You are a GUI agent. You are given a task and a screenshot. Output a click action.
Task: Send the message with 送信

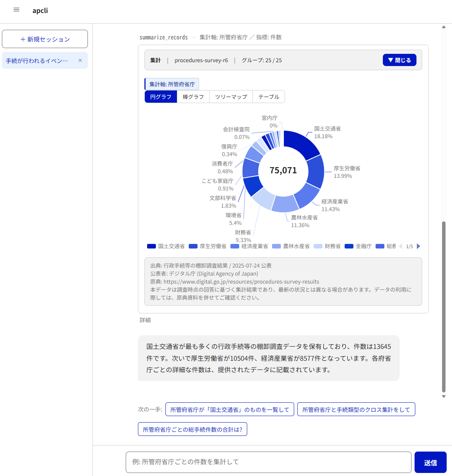pos(431,462)
